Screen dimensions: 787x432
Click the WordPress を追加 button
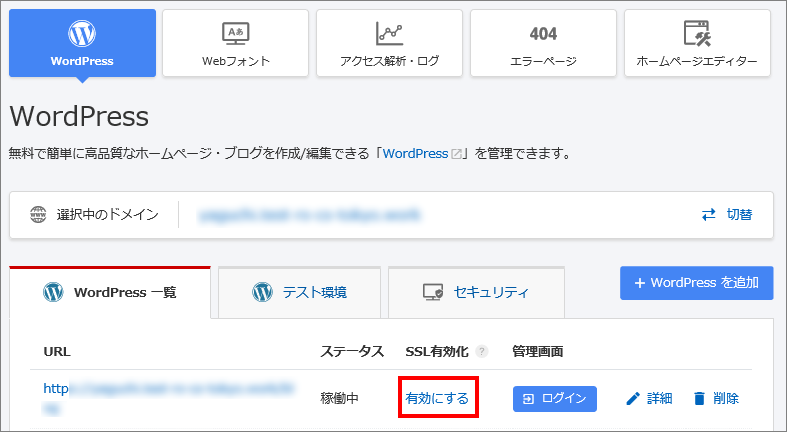[x=697, y=283]
